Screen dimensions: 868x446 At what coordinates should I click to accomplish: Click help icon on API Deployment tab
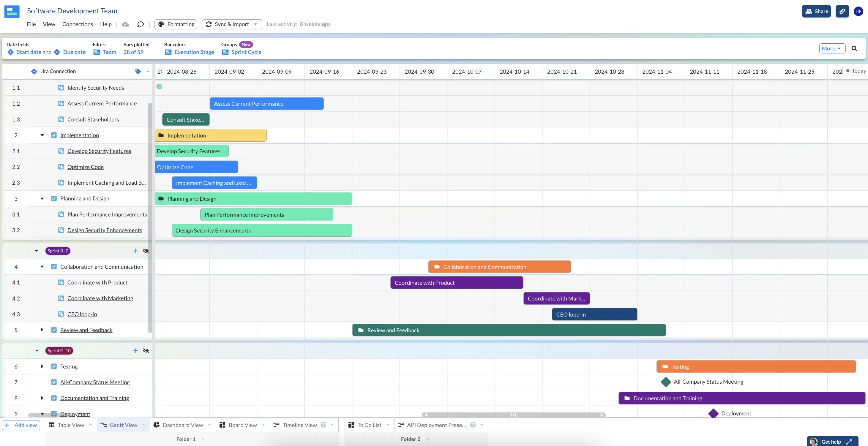click(x=473, y=425)
